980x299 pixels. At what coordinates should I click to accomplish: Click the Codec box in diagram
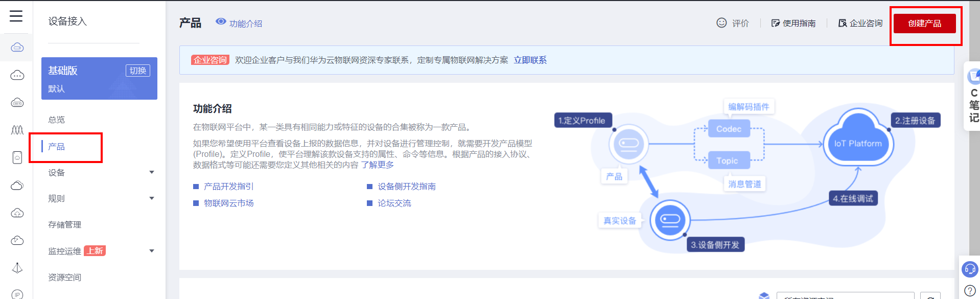coord(729,129)
